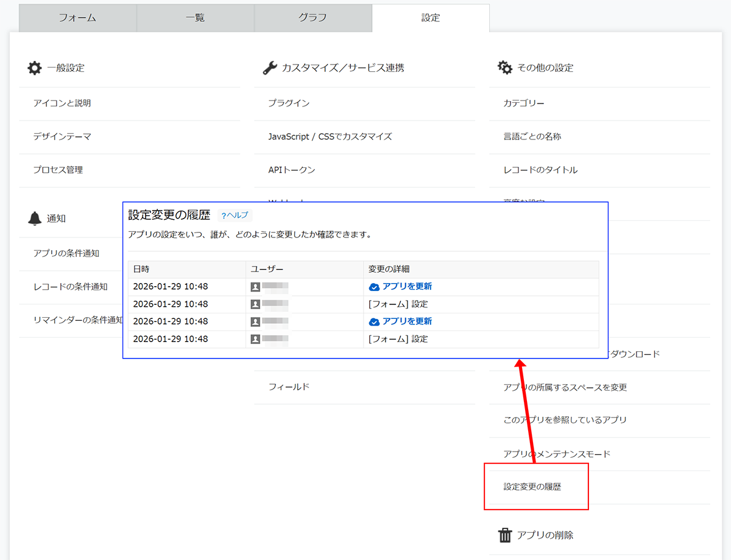Select アイコンと説明 under general settings

pyautogui.click(x=62, y=103)
